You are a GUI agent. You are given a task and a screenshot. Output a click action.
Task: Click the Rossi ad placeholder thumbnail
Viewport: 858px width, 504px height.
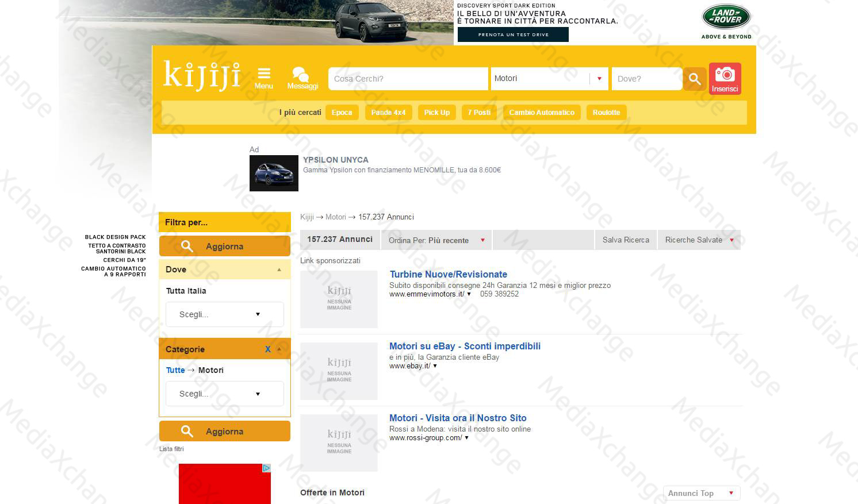[339, 443]
